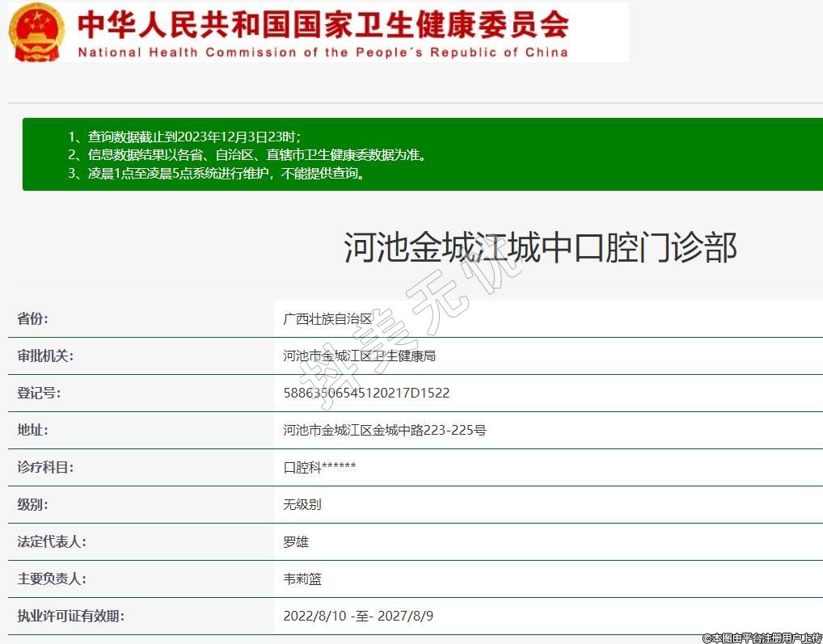The width and height of the screenshot is (823, 644).
Task: Click the 地址 field label
Action: (33, 431)
